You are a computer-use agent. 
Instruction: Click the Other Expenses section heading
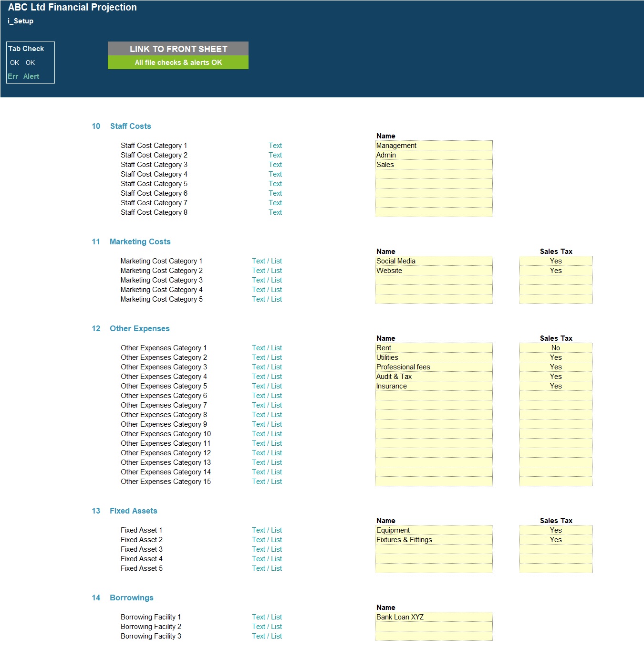[x=139, y=328]
